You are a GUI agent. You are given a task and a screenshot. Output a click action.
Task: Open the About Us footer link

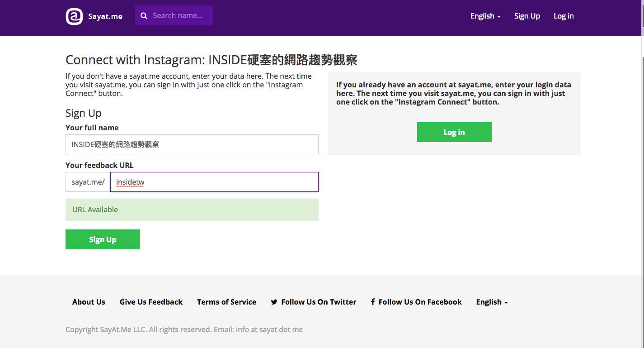89,302
